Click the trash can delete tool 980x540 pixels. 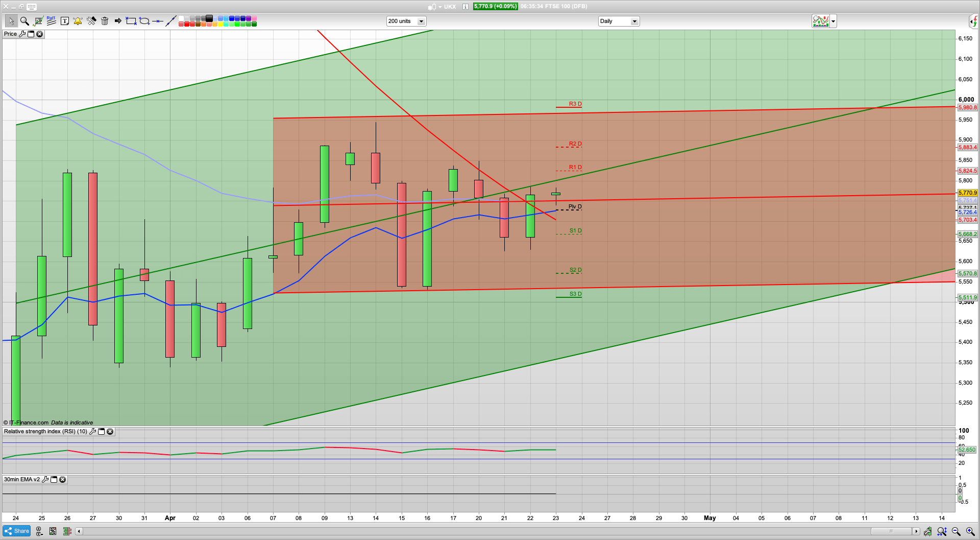click(105, 21)
